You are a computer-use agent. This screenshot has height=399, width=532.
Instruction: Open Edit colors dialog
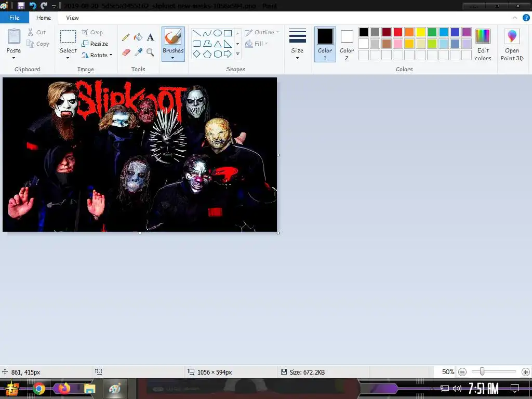click(x=483, y=45)
